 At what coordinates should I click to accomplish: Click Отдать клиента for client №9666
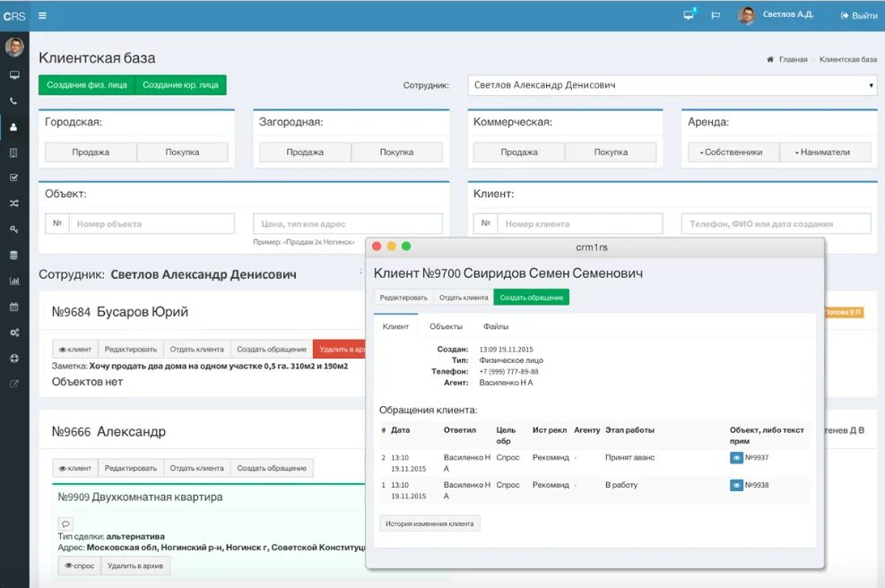pos(197,468)
